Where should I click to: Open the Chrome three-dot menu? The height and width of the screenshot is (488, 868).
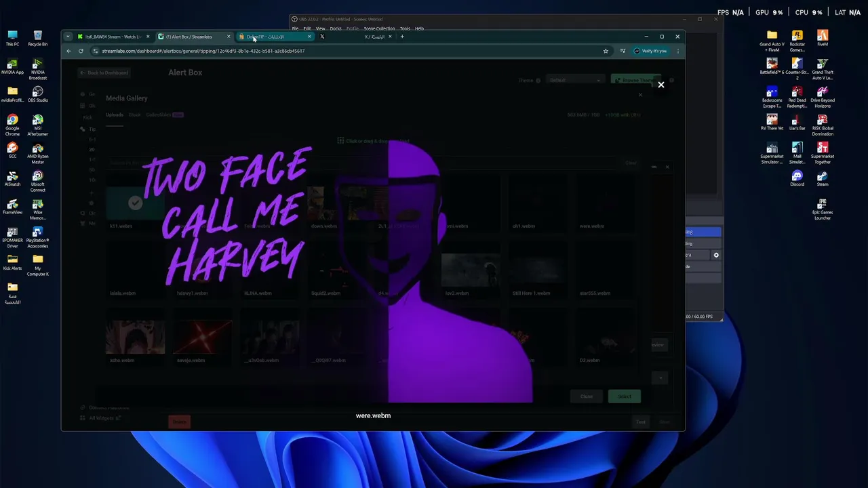pyautogui.click(x=677, y=51)
